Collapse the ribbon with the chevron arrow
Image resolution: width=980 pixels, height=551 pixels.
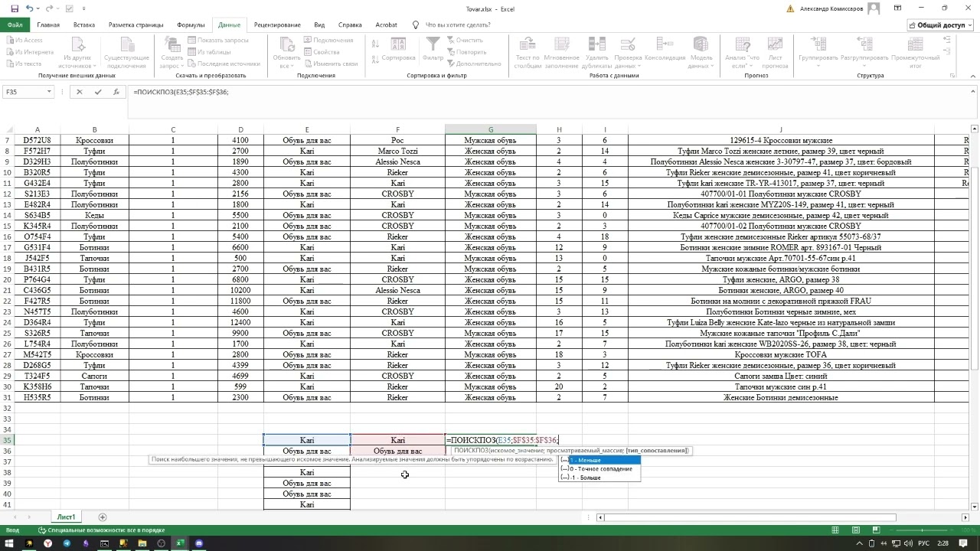[x=972, y=76]
